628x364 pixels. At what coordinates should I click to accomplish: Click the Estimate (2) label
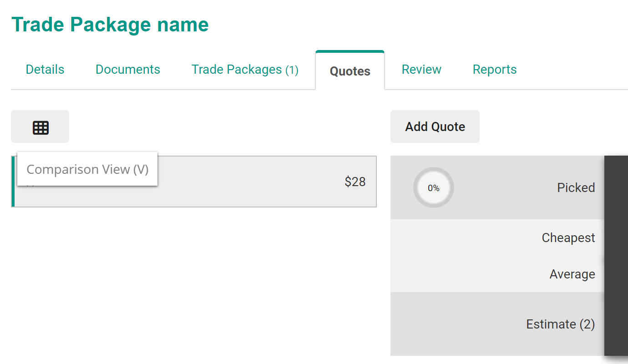pos(560,324)
